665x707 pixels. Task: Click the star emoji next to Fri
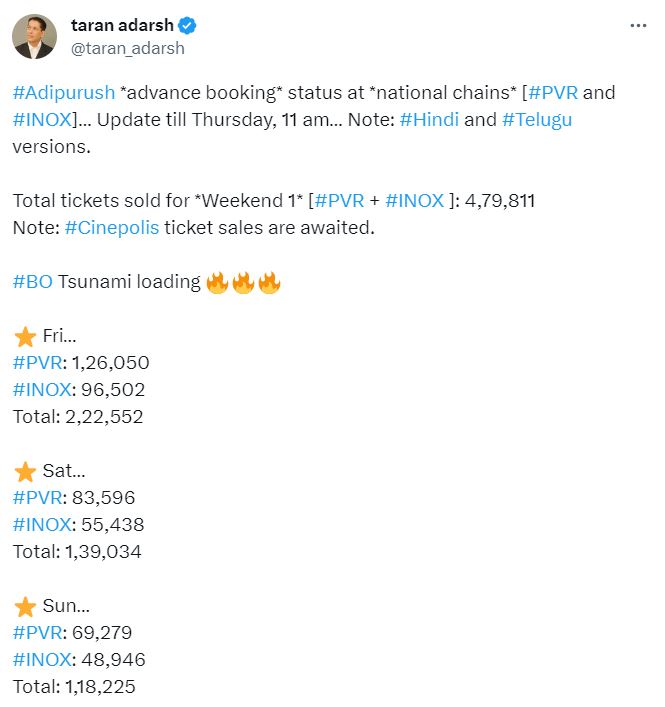(x=25, y=337)
